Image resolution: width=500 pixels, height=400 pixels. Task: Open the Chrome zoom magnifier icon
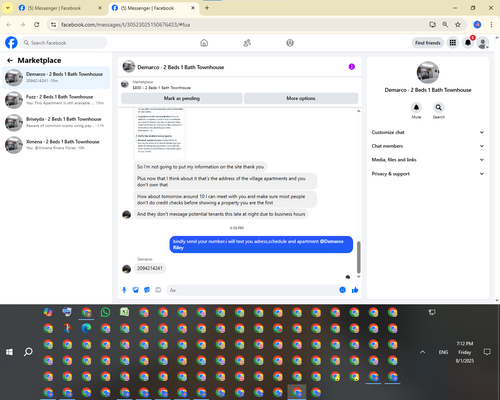tap(445, 25)
